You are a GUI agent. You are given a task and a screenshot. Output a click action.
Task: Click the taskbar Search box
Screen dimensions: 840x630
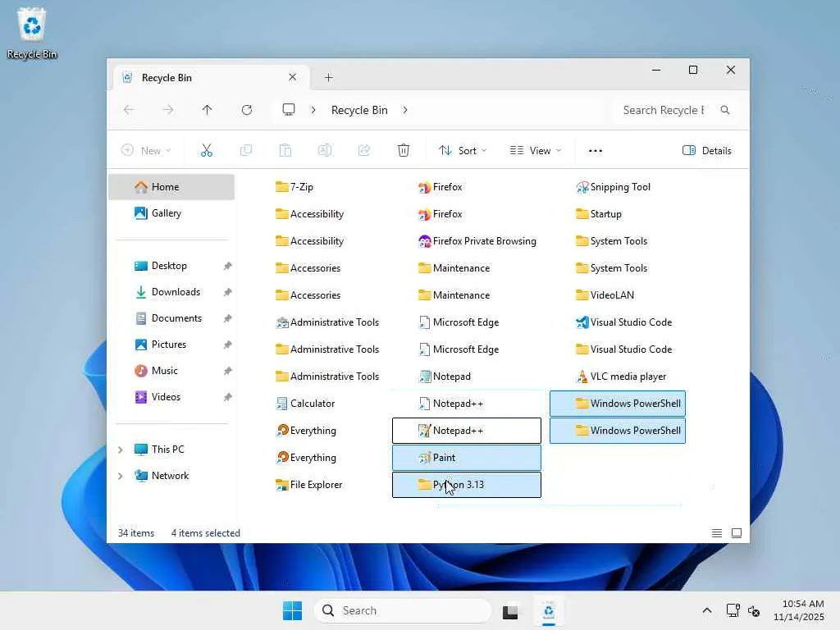[403, 610]
